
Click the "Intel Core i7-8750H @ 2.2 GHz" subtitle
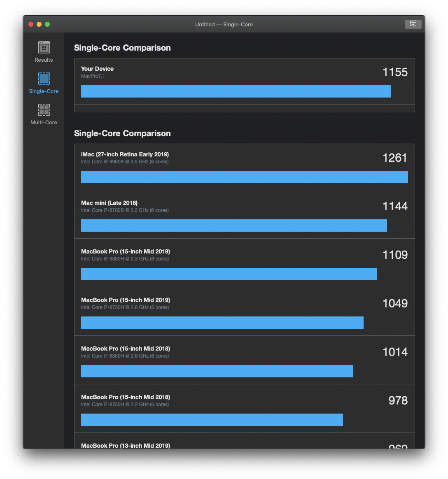pyautogui.click(x=125, y=405)
